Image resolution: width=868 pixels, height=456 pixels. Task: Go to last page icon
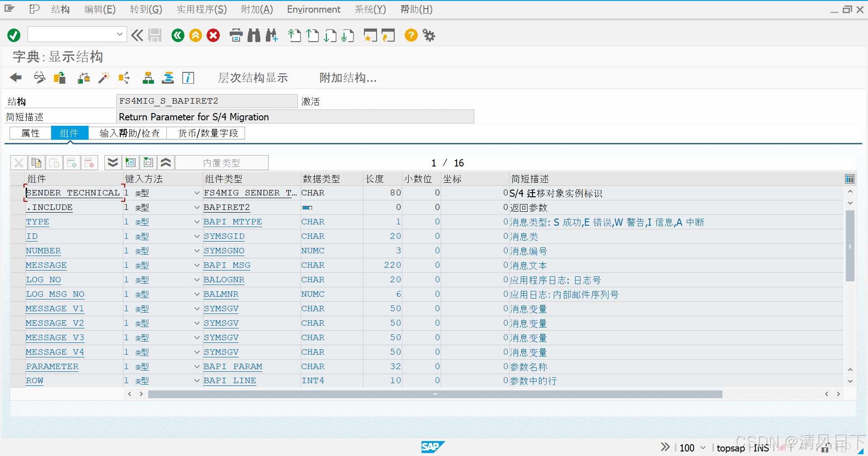point(348,35)
